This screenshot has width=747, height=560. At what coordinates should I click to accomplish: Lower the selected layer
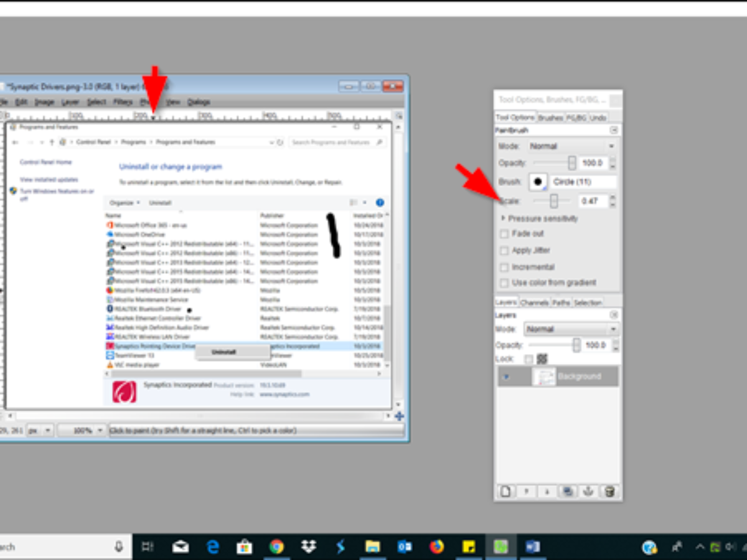pyautogui.click(x=547, y=492)
